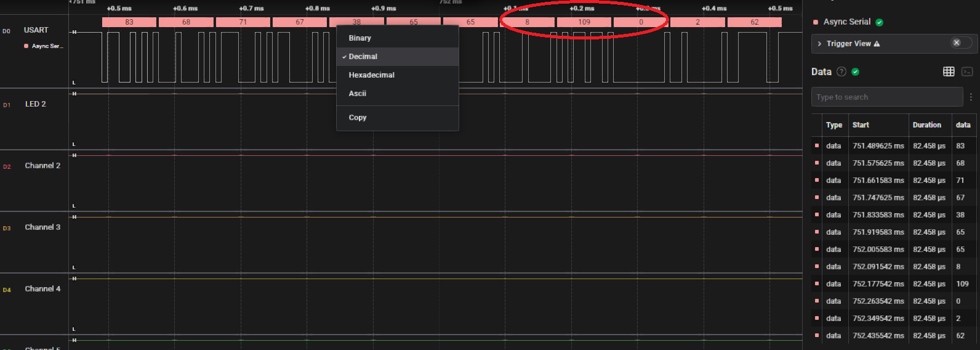The height and width of the screenshot is (350, 980).
Task: Focus the Type to search field
Action: (886, 97)
